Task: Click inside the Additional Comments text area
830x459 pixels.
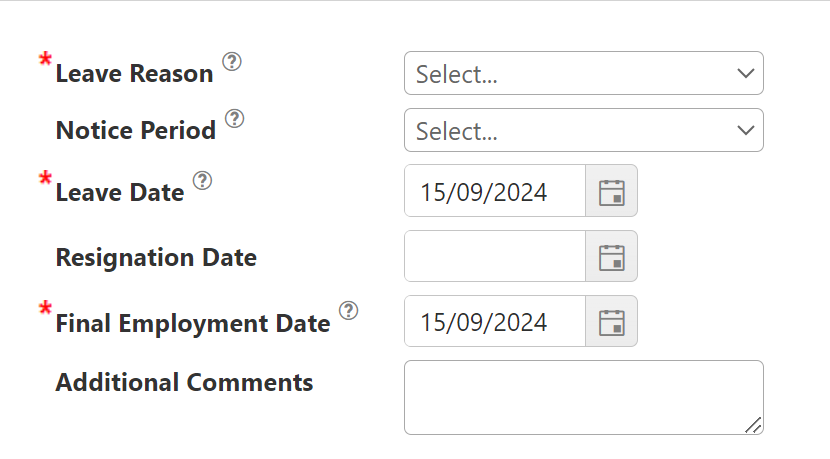Action: click(x=584, y=398)
